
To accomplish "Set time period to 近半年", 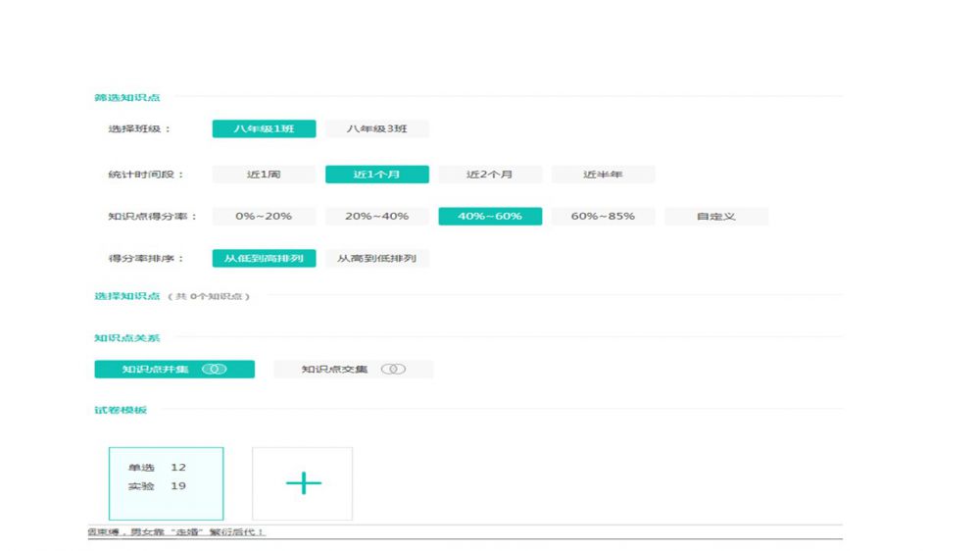I will 603,175.
